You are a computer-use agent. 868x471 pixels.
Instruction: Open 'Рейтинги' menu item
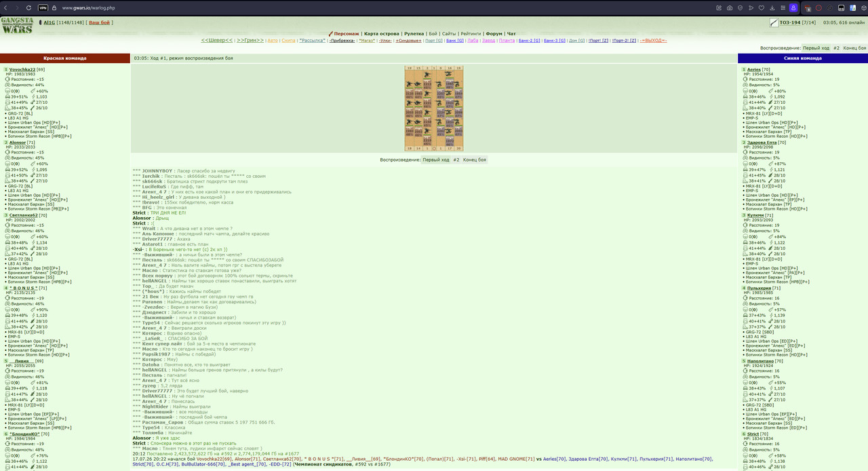[471, 33]
